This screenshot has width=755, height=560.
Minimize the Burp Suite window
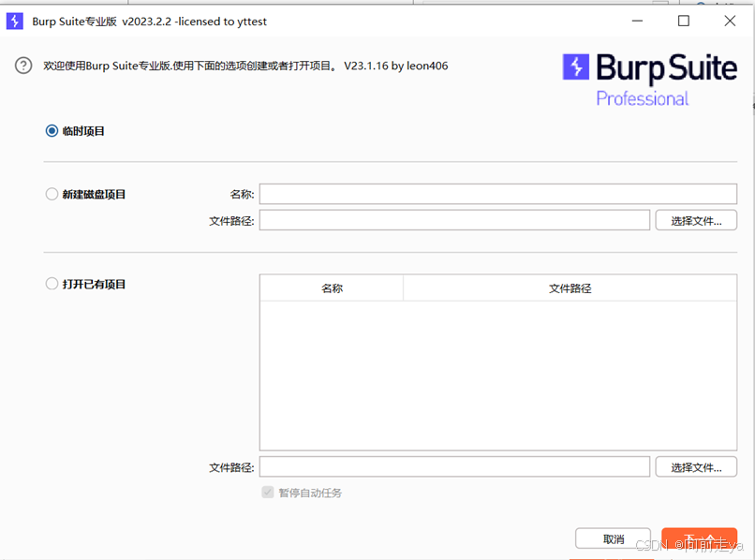[x=638, y=22]
